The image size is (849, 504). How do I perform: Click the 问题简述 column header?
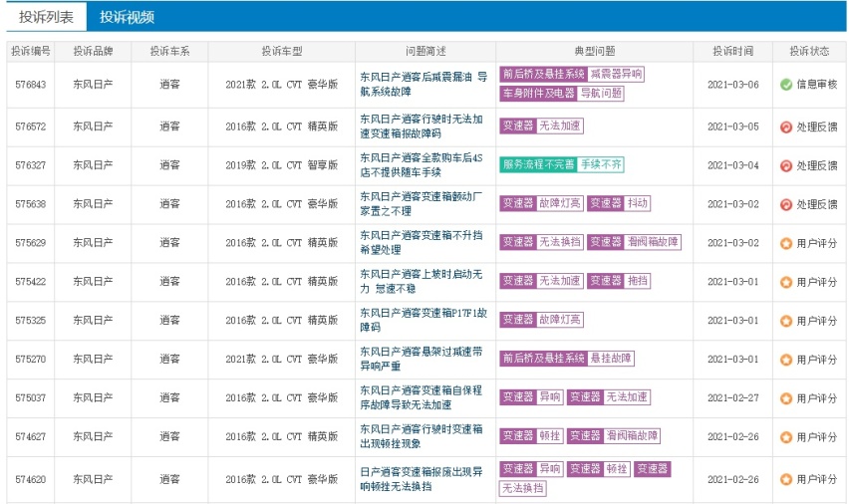(425, 52)
